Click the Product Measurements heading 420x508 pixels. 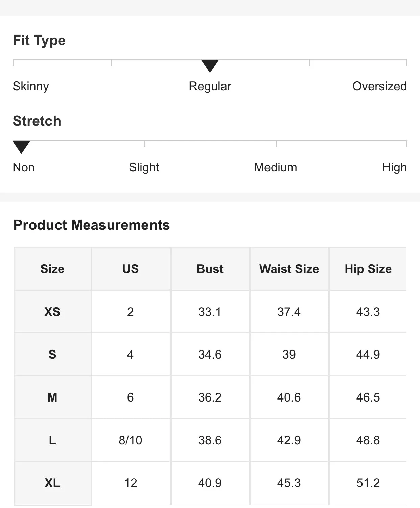click(x=92, y=225)
